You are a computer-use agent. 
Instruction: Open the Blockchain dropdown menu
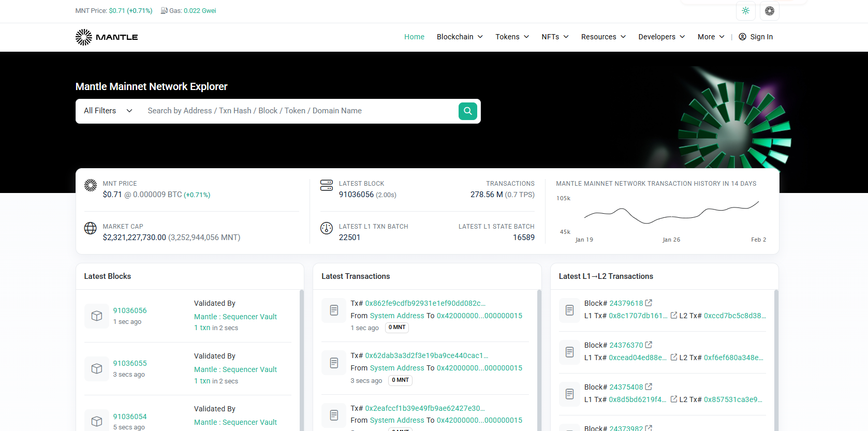click(460, 37)
